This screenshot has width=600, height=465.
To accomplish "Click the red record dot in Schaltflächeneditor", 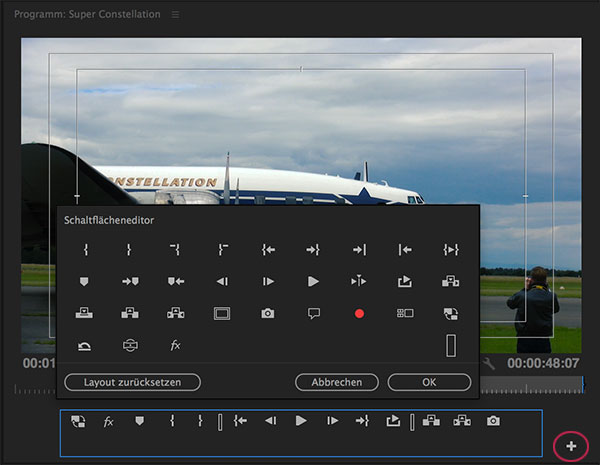I will click(359, 313).
